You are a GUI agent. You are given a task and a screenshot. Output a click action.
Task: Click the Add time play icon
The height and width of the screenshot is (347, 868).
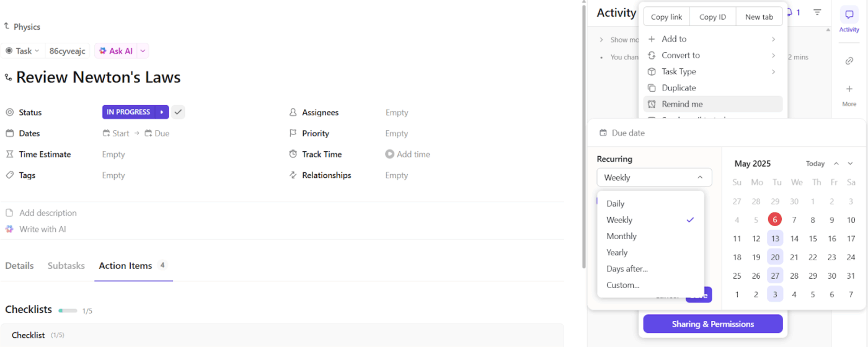tap(389, 154)
